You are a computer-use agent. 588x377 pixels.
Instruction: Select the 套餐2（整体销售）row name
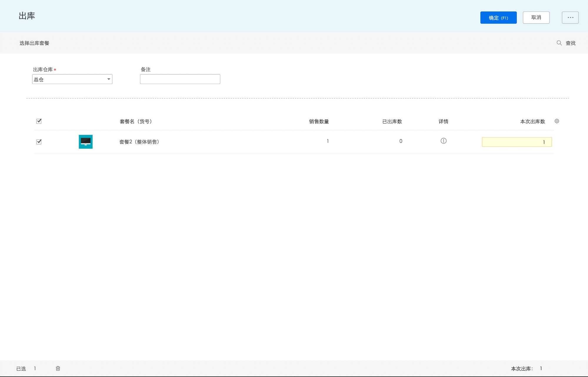[x=139, y=142]
